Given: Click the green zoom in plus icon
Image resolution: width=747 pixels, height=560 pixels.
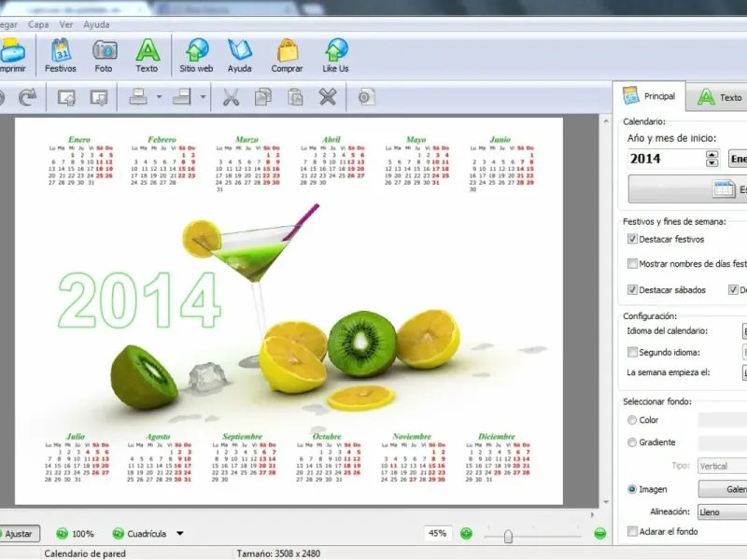Looking at the screenshot, I should click(466, 533).
